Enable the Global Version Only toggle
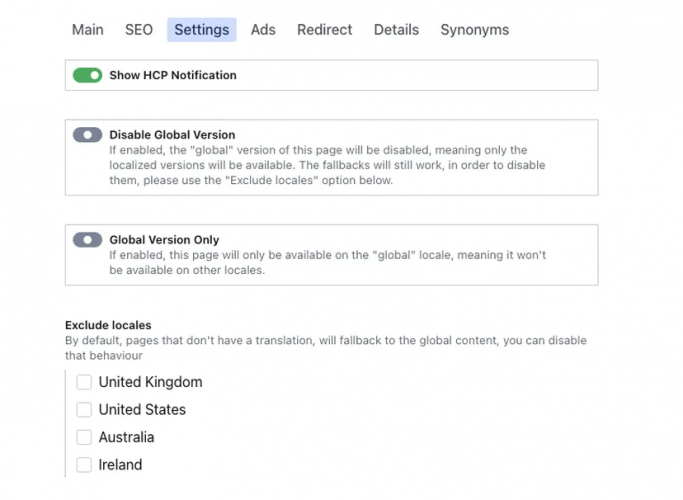 pyautogui.click(x=88, y=240)
